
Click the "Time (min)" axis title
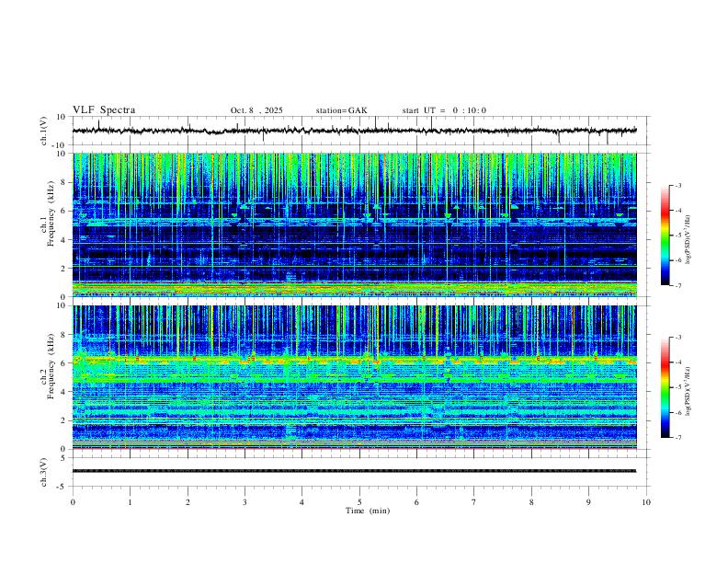[x=368, y=511]
